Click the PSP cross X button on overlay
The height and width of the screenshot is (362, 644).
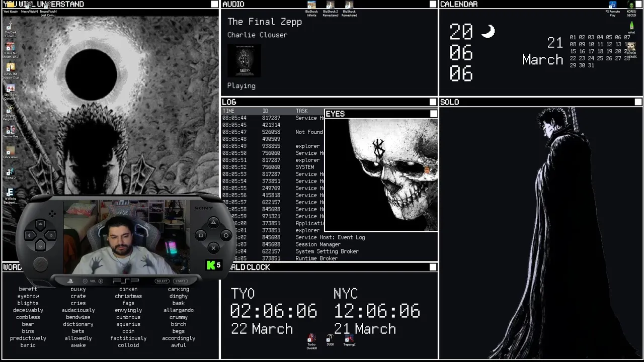(x=213, y=248)
